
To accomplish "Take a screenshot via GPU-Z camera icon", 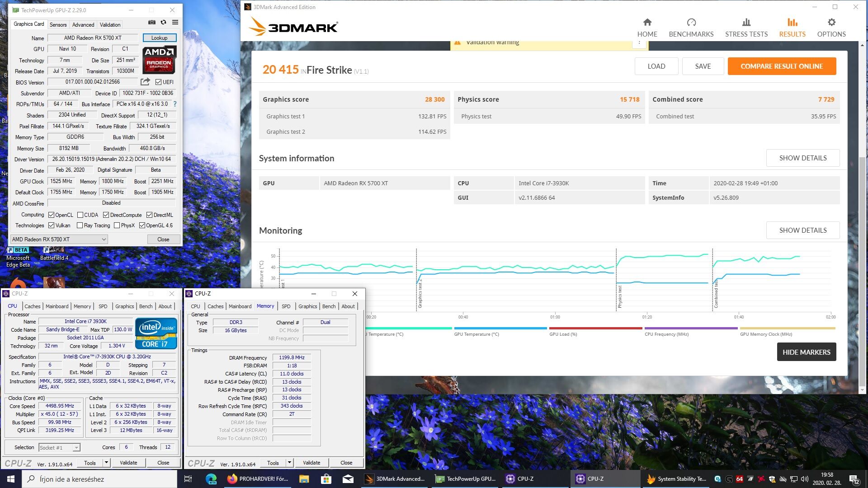I will 152,22.
